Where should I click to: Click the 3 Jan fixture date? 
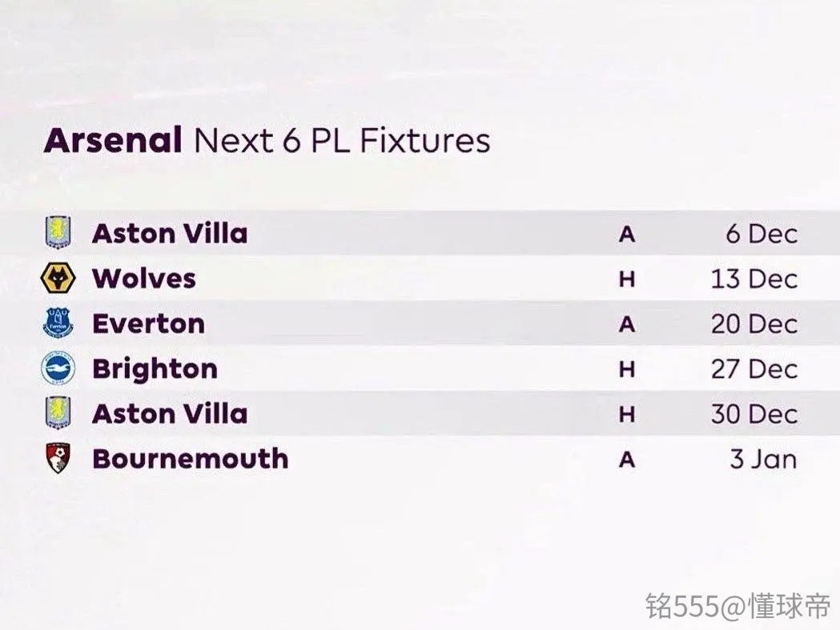[x=763, y=459]
